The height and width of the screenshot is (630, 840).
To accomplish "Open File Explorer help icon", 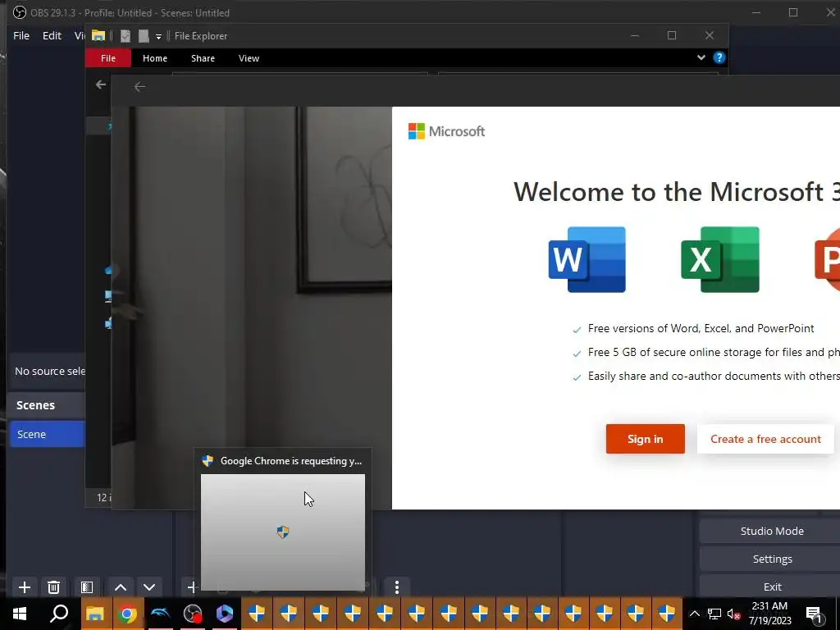I will 719,57.
